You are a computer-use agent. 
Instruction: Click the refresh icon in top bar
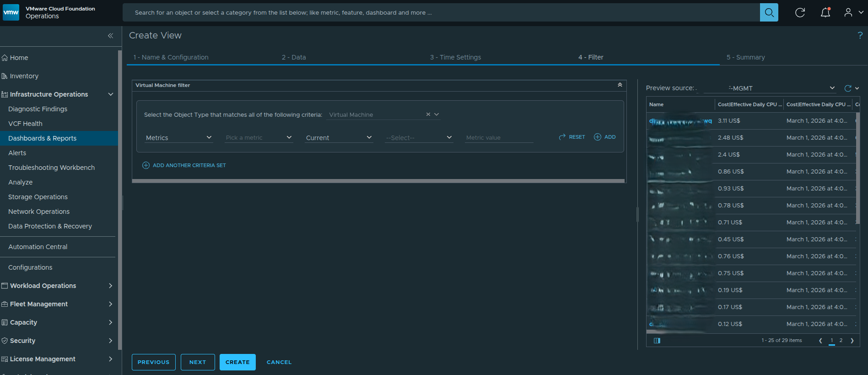pos(800,12)
